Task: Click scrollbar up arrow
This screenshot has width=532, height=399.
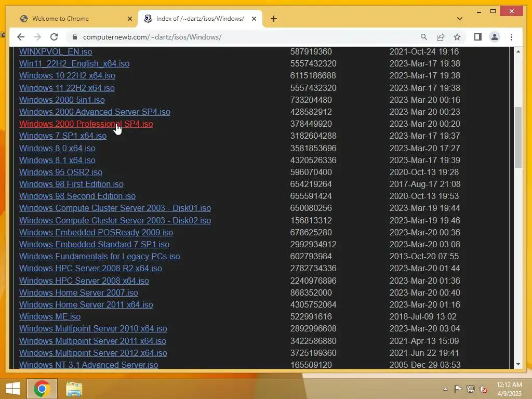Action: click(x=518, y=51)
